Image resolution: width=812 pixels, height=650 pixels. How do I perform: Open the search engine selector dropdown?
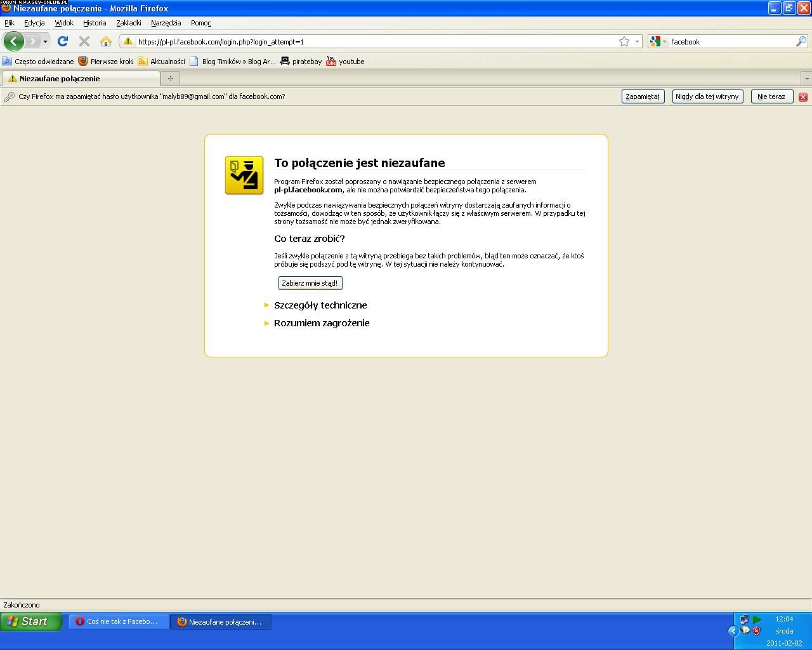tap(658, 41)
